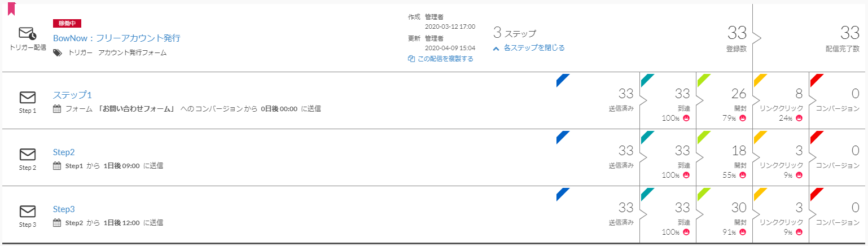Open the Step3 link
868x246 pixels.
[x=64, y=209]
